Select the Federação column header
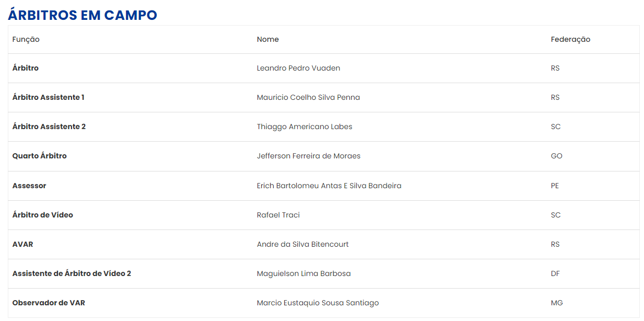The width and height of the screenshot is (644, 321). [x=570, y=40]
